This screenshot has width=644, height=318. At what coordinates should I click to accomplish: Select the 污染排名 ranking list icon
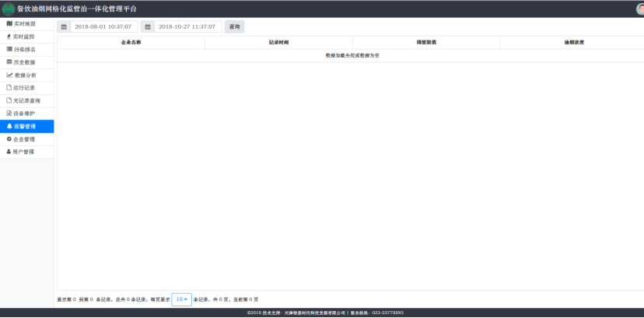[x=9, y=49]
